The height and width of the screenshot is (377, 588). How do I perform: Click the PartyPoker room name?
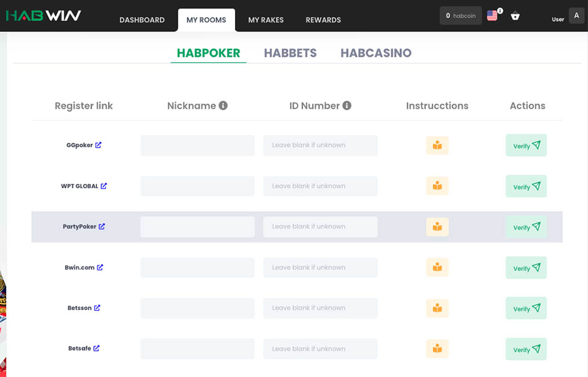point(80,226)
